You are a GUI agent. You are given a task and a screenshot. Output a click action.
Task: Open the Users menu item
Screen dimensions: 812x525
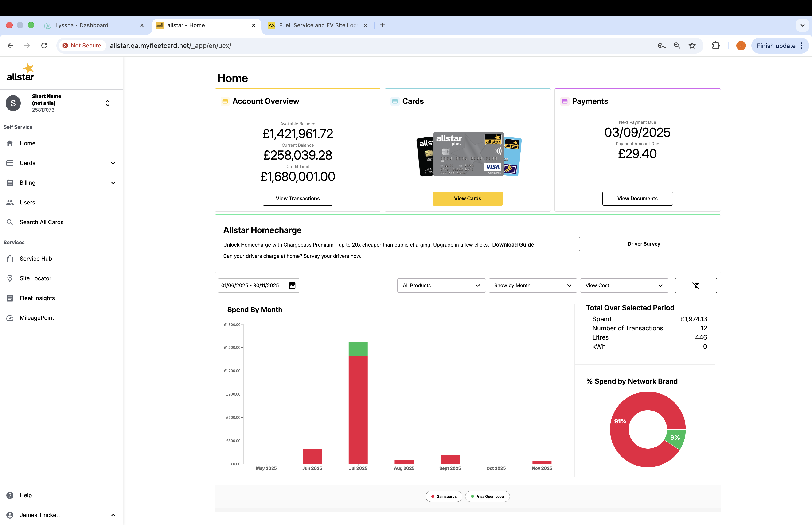(27, 203)
